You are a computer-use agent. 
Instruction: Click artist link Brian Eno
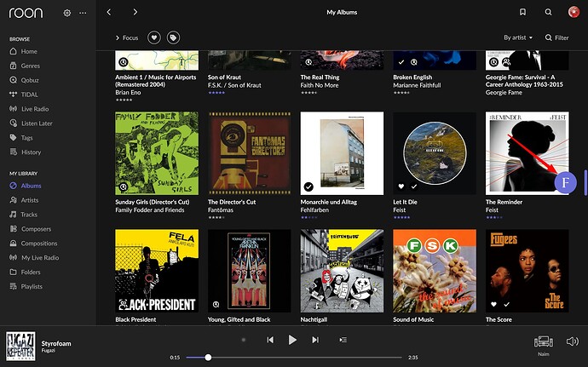click(128, 92)
